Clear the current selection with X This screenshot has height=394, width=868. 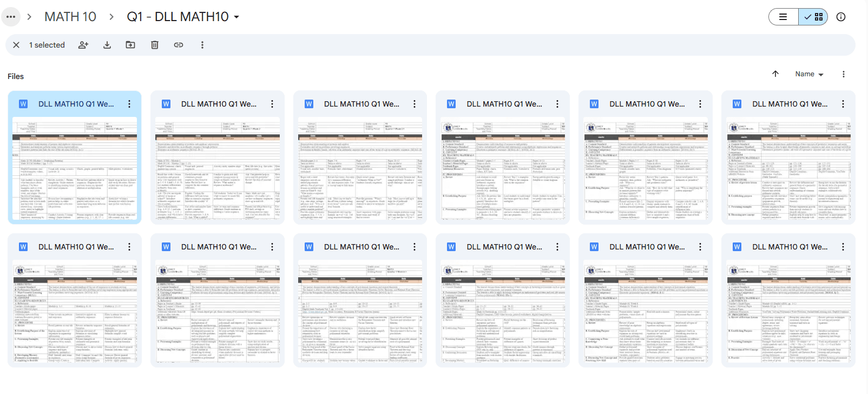16,45
